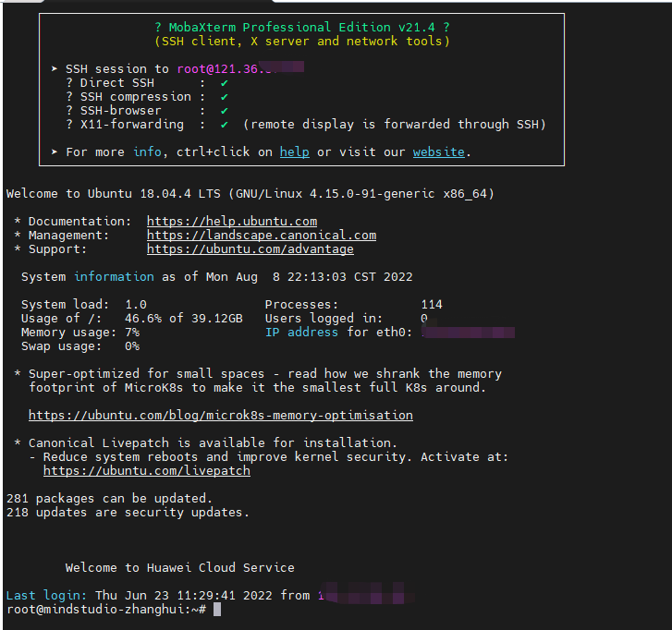Click the 'information' word in System information line
Viewport: 672px width, 630px height.
114,277
